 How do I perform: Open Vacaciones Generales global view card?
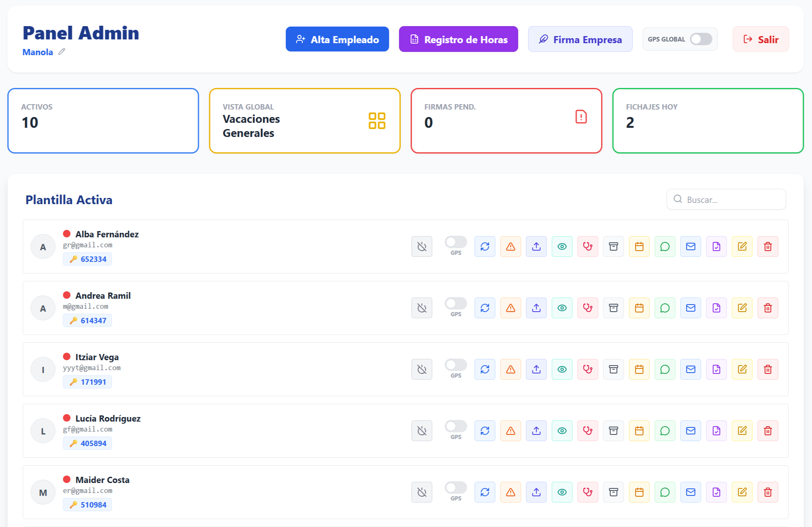tap(305, 121)
